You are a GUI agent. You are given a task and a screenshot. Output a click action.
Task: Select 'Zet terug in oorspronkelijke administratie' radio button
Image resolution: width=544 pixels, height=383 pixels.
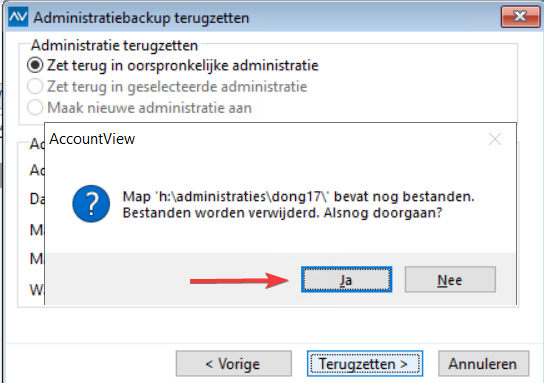point(35,65)
